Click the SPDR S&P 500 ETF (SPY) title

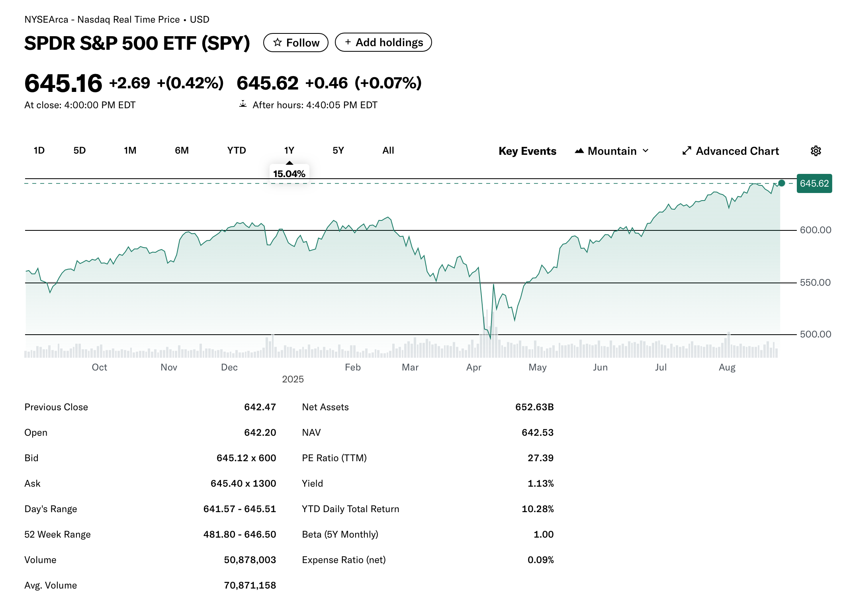coord(137,43)
